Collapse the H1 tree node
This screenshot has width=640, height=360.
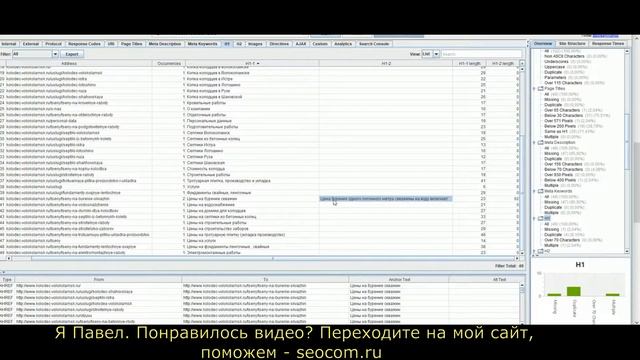point(534,219)
